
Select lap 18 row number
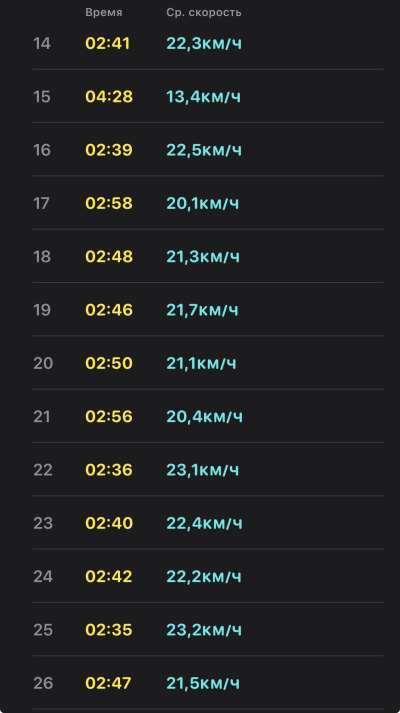42,256
